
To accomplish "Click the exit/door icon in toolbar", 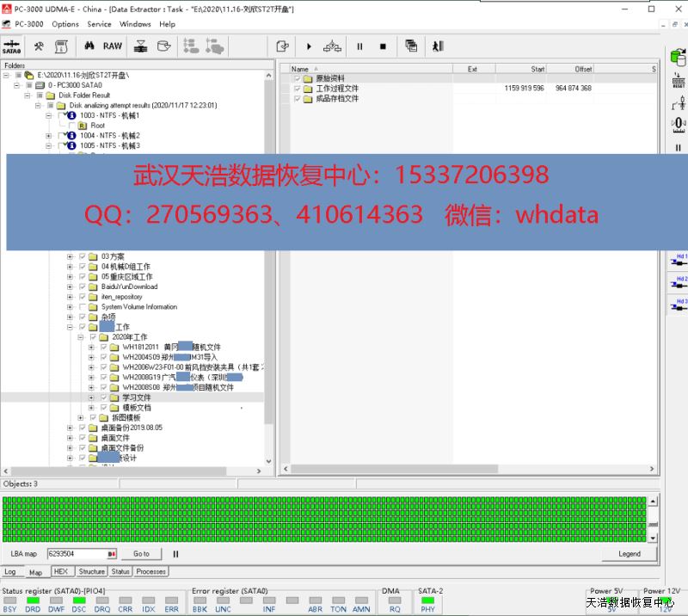I will point(437,46).
